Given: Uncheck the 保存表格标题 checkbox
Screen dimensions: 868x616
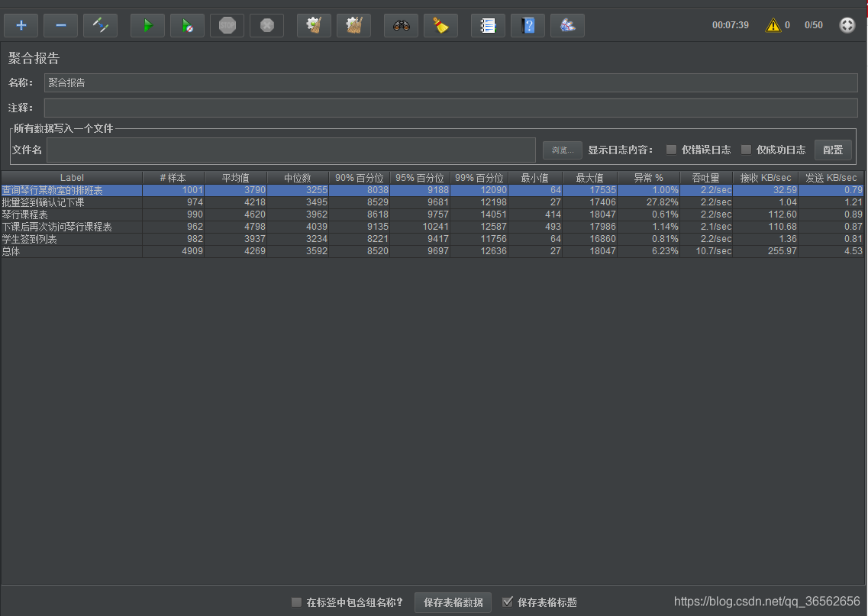Looking at the screenshot, I should coord(508,602).
